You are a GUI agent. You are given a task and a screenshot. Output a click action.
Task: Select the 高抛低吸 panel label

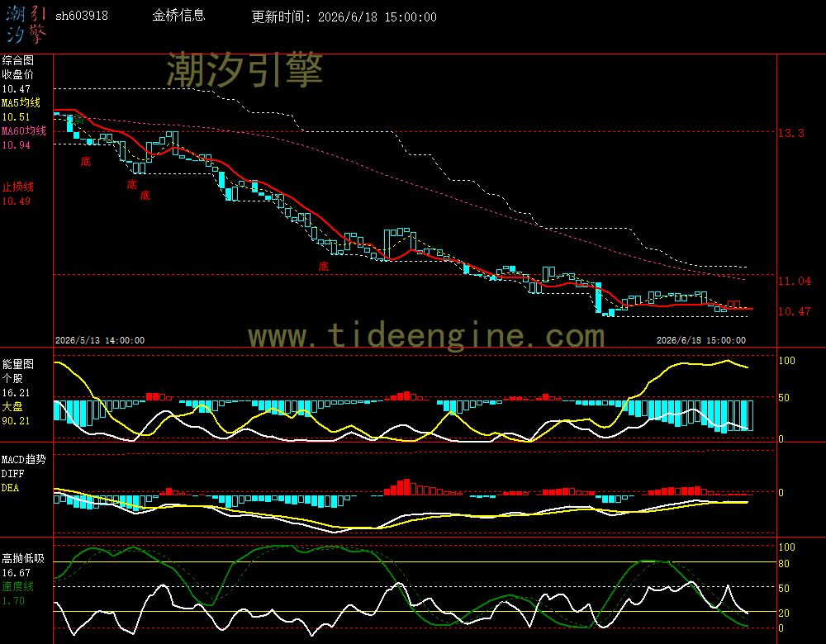click(24, 559)
